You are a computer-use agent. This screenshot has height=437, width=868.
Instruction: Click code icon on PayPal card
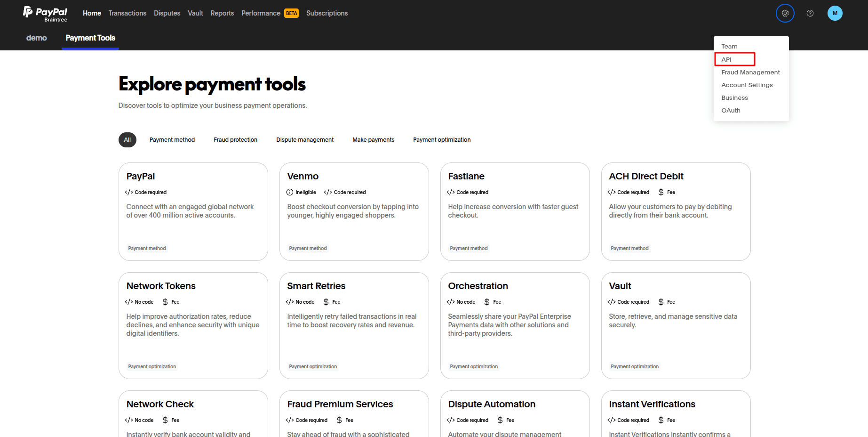tap(129, 192)
